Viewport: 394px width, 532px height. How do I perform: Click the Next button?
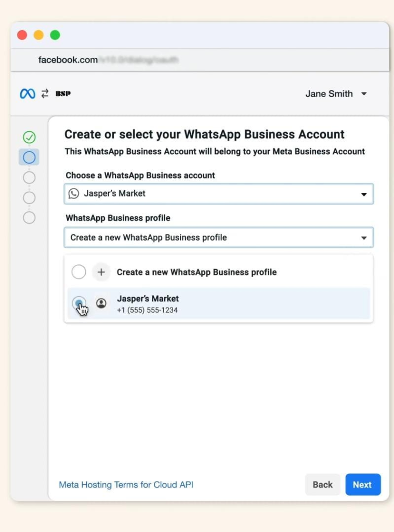click(x=363, y=485)
